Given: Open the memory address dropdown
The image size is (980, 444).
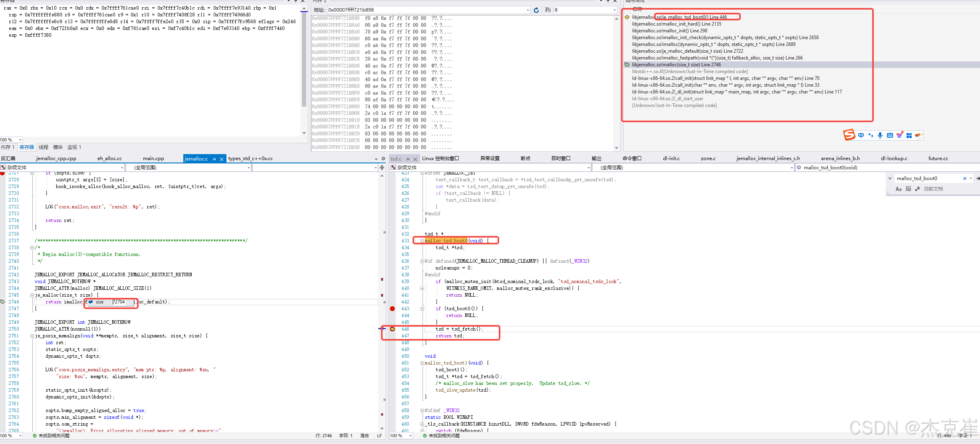Looking at the screenshot, I should [528, 10].
